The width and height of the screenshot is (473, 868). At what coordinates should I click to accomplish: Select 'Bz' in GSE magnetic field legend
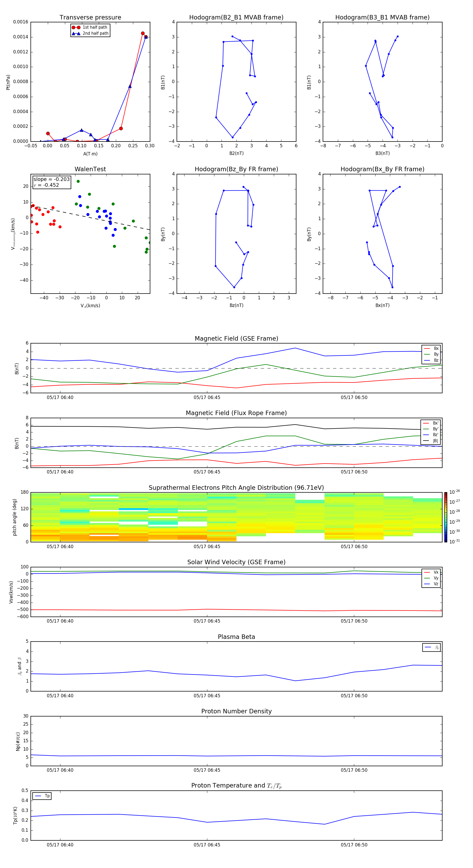point(431,360)
